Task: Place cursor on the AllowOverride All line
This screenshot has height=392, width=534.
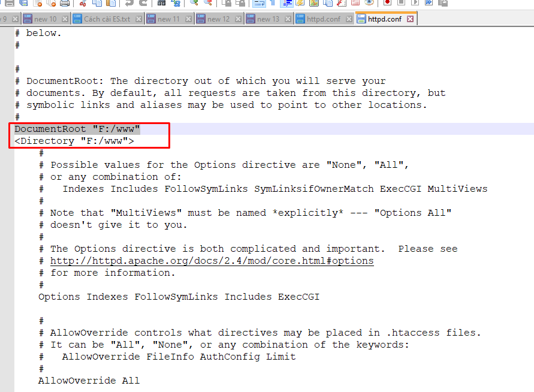Action: [x=89, y=381]
